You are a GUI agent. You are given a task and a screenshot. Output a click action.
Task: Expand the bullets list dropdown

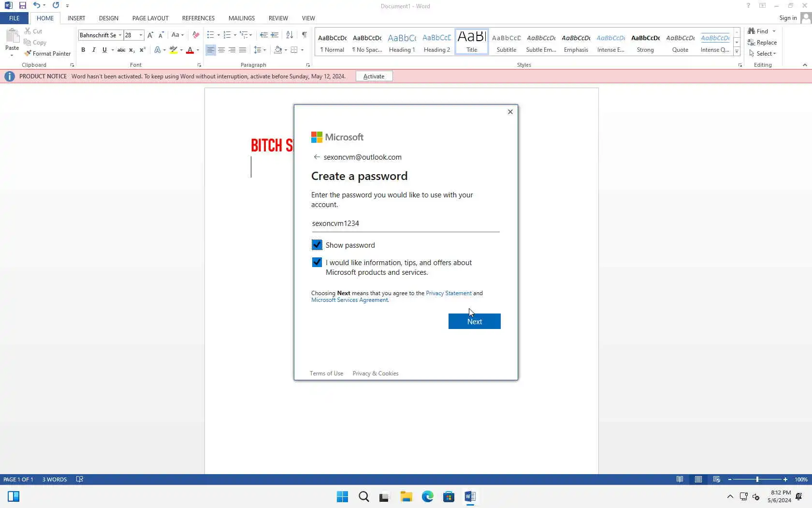click(x=218, y=35)
